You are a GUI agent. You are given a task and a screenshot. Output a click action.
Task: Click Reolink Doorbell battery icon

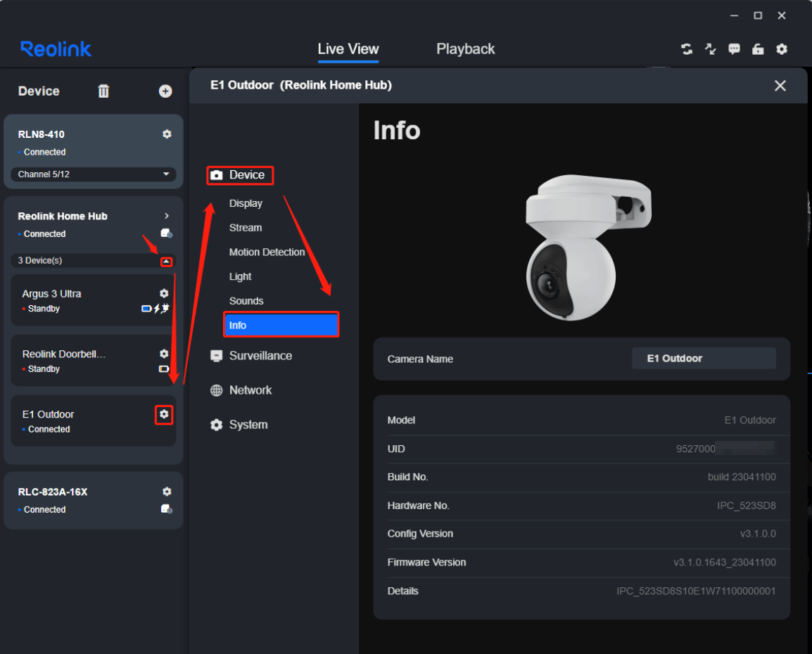164,369
